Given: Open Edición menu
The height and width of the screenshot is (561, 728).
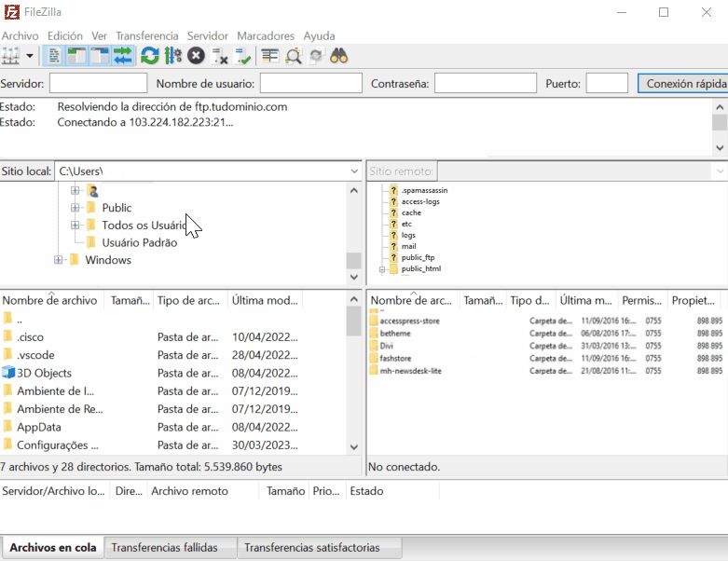Looking at the screenshot, I should pos(65,35).
